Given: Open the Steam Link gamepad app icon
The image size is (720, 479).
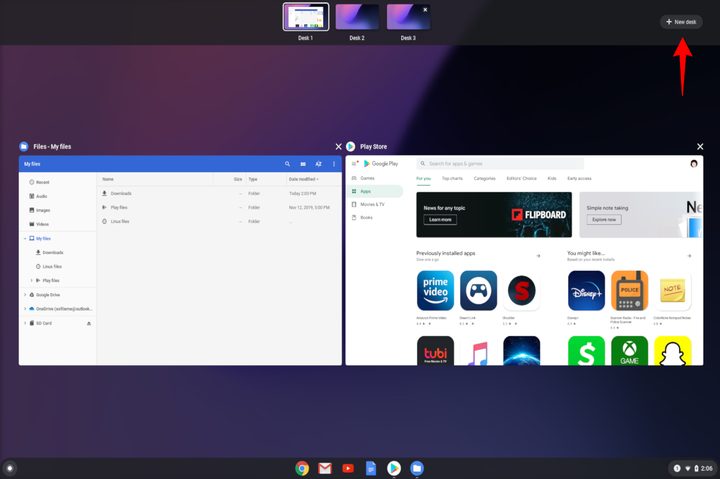Looking at the screenshot, I should (478, 291).
